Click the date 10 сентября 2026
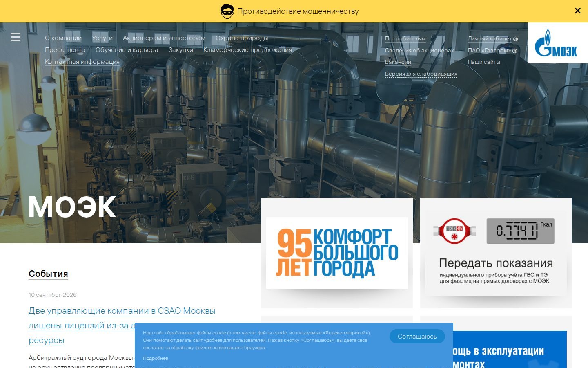588x368 pixels. [53, 295]
